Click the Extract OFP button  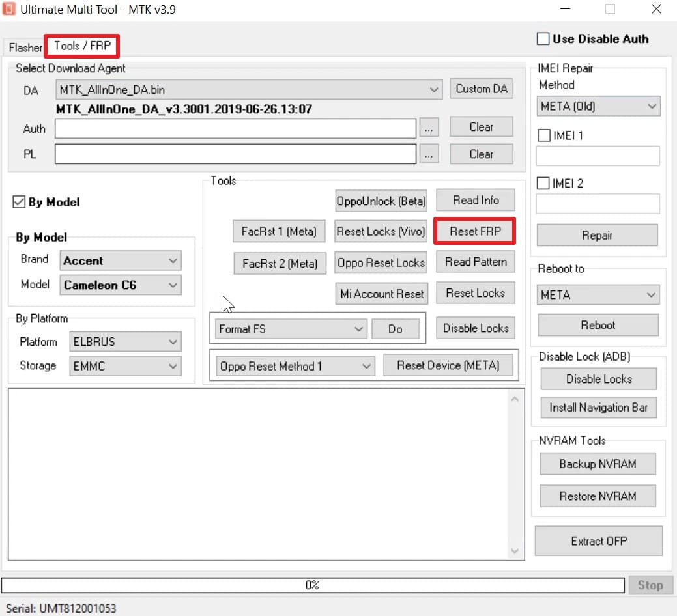pyautogui.click(x=598, y=541)
